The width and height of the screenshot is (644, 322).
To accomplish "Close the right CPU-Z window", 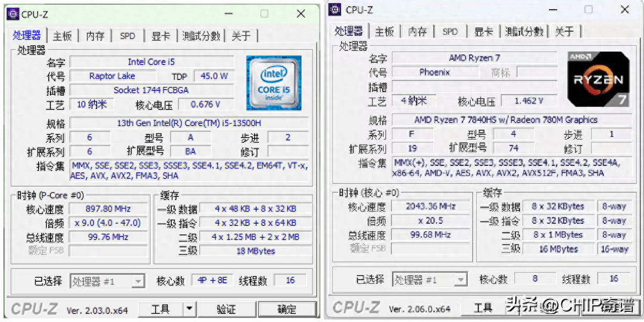I will 624,10.
